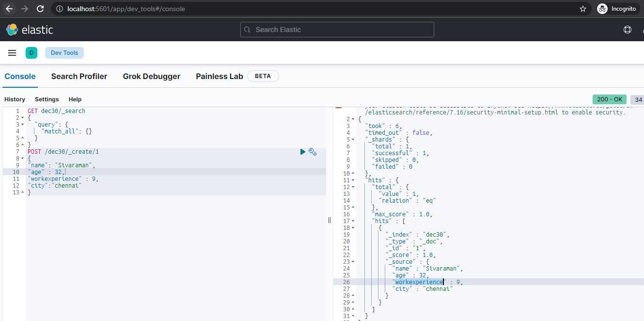Click the Search Elastic input field
This screenshot has width=644, height=321.
click(x=337, y=30)
